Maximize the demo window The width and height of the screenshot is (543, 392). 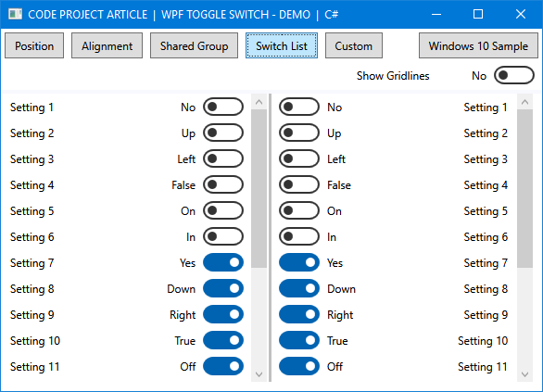click(478, 14)
